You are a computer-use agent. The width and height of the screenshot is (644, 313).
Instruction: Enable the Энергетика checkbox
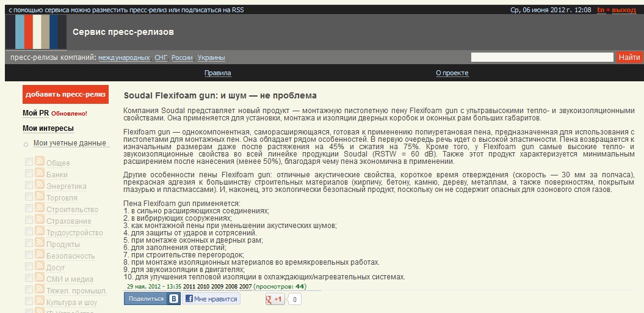29,185
